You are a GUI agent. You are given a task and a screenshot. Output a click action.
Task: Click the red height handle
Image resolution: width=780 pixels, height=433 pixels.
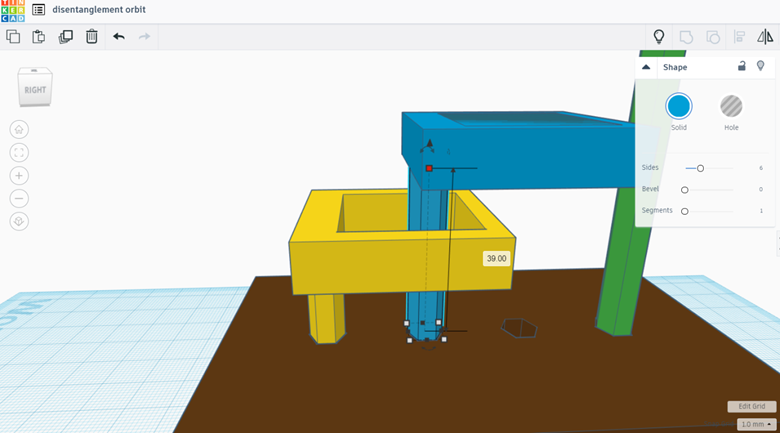[x=429, y=168]
